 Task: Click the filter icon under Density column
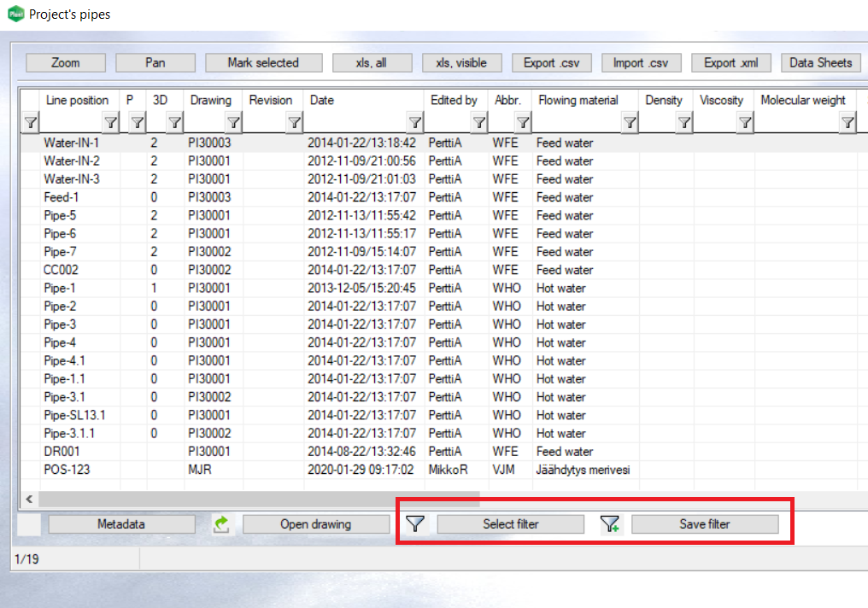[x=683, y=123]
